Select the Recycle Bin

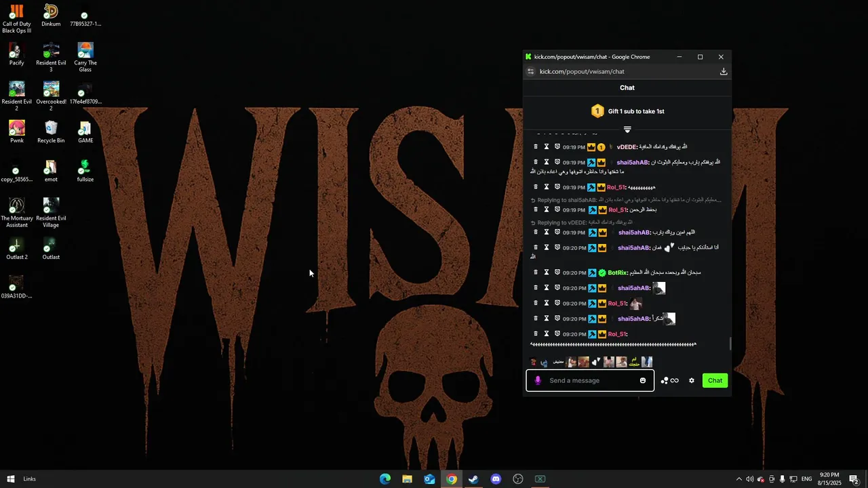pos(51,132)
